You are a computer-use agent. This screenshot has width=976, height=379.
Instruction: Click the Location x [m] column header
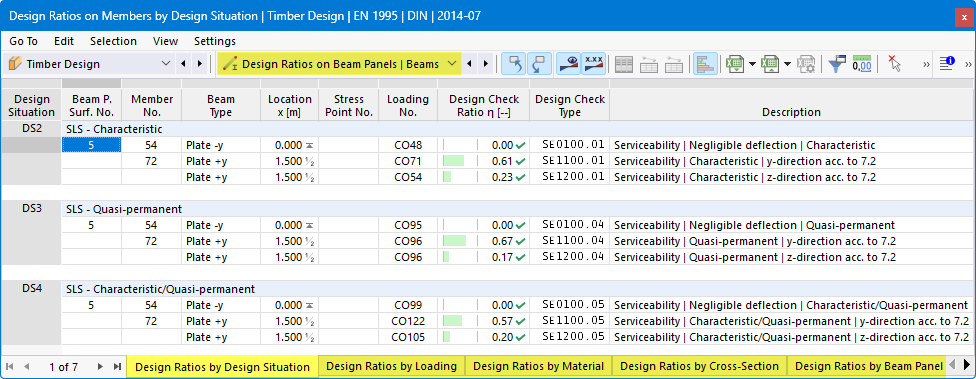(x=289, y=105)
